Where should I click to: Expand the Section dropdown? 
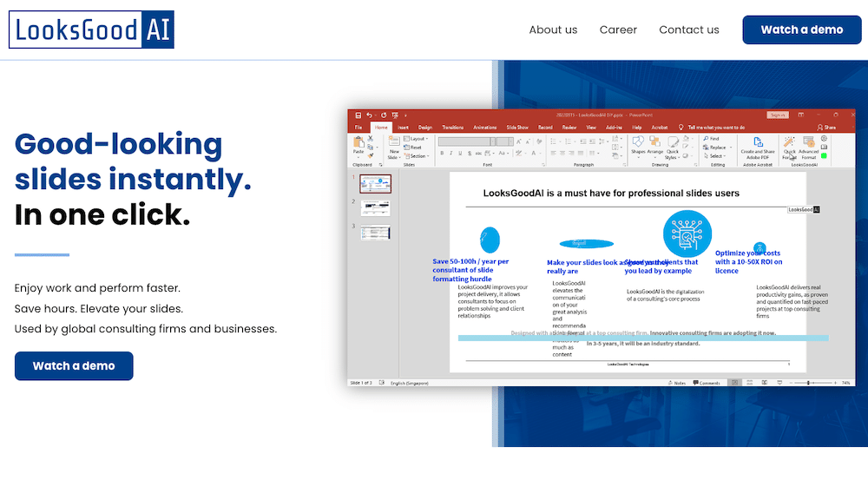pos(417,156)
